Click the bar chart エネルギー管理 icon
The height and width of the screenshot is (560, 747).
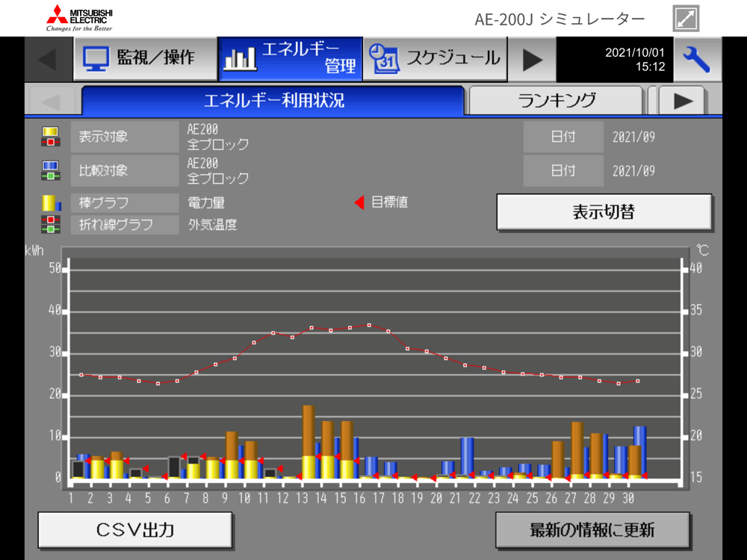tap(240, 58)
